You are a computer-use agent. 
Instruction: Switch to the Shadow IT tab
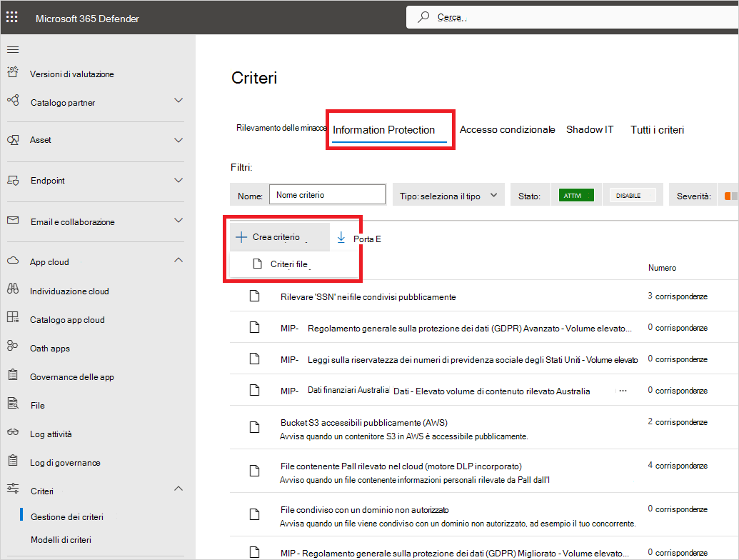click(x=590, y=130)
